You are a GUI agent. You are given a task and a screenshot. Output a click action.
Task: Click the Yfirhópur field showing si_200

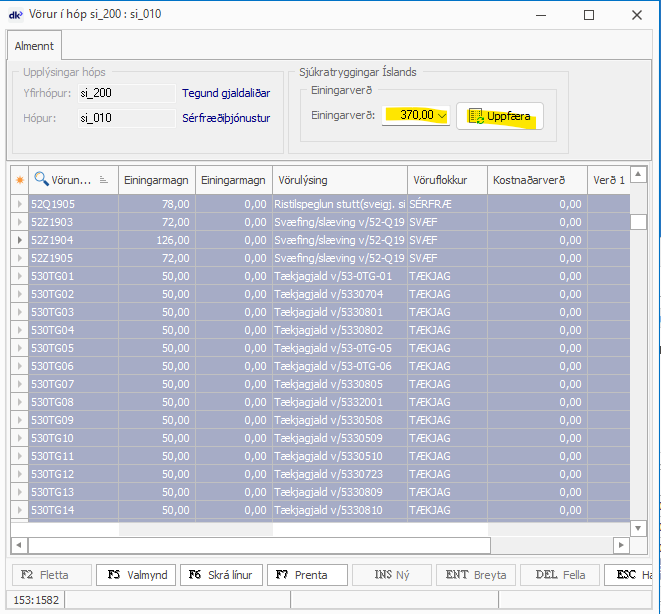[x=126, y=93]
